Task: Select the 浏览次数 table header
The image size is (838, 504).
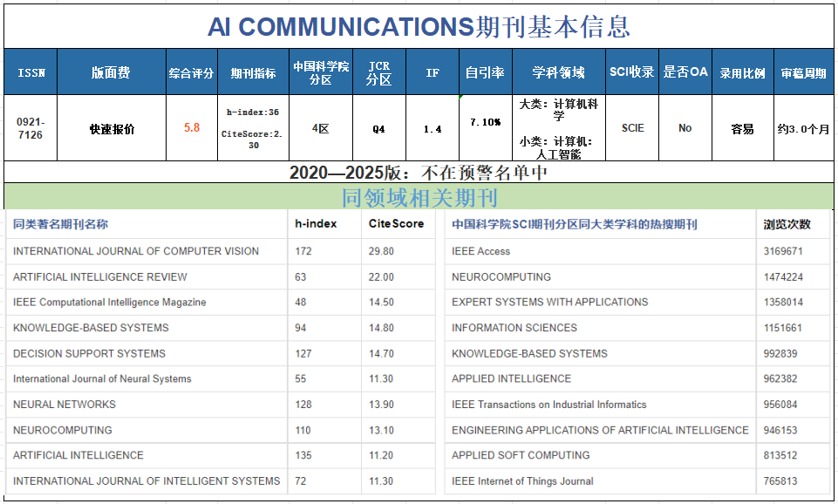Action: [787, 224]
